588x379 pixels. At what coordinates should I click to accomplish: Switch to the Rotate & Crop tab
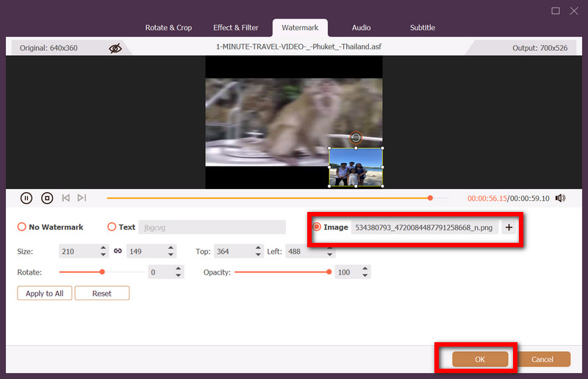pyautogui.click(x=169, y=28)
